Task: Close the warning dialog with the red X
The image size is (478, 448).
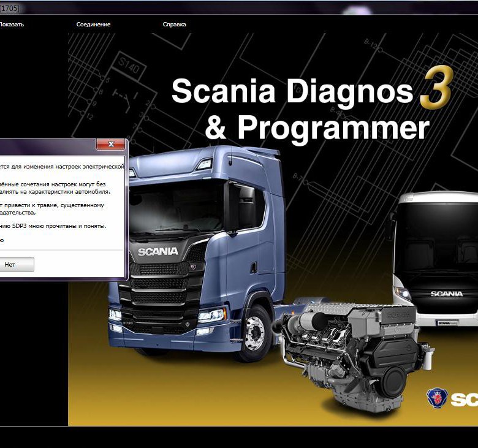Action: [111, 145]
